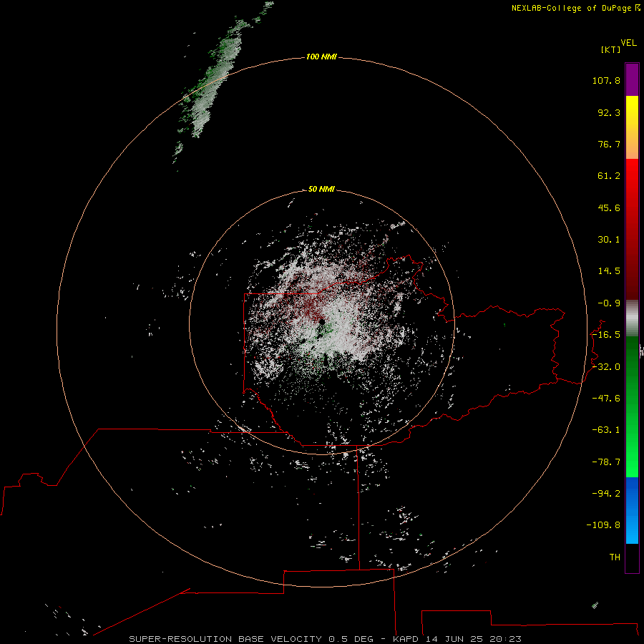
Task: Click the gray near-zero color bar segment
Action: point(632,316)
